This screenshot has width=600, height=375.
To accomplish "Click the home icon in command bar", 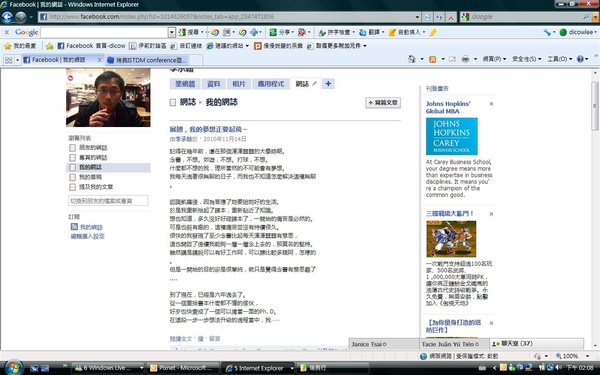I will (x=412, y=59).
